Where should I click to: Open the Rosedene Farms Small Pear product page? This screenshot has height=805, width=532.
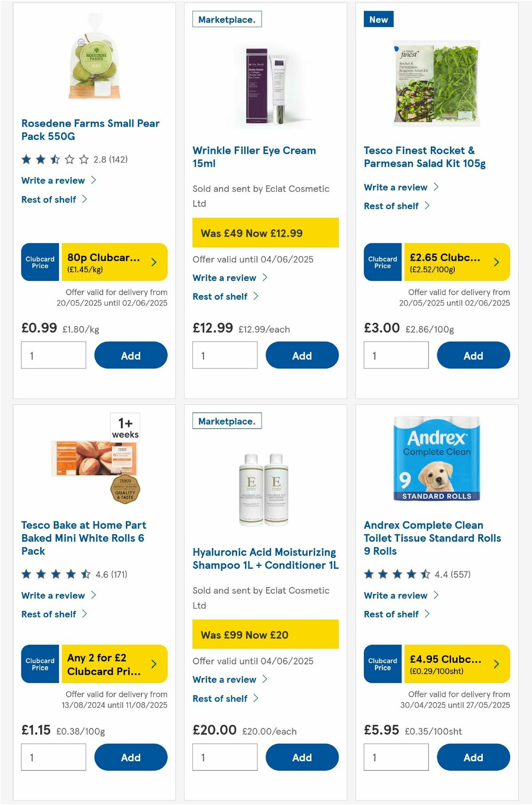pos(90,130)
